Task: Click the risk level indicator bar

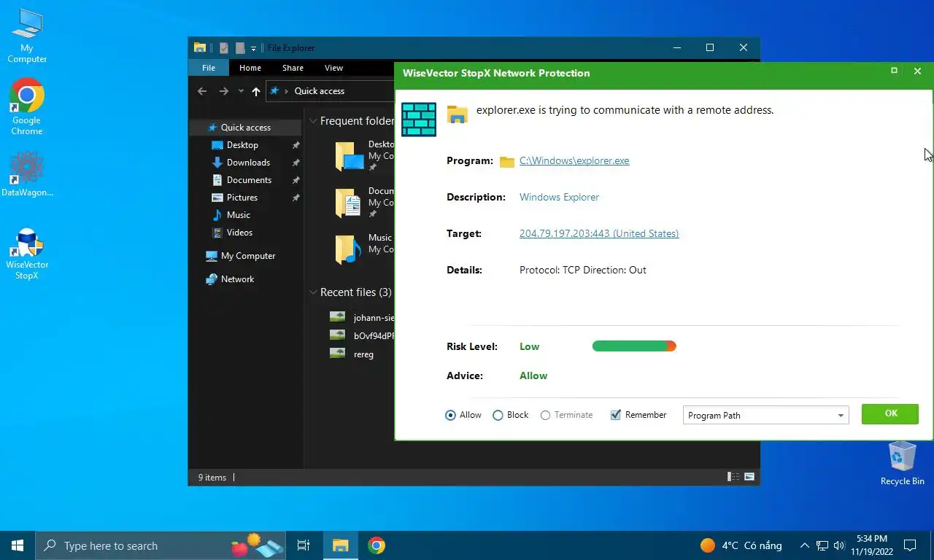Action: tap(634, 346)
